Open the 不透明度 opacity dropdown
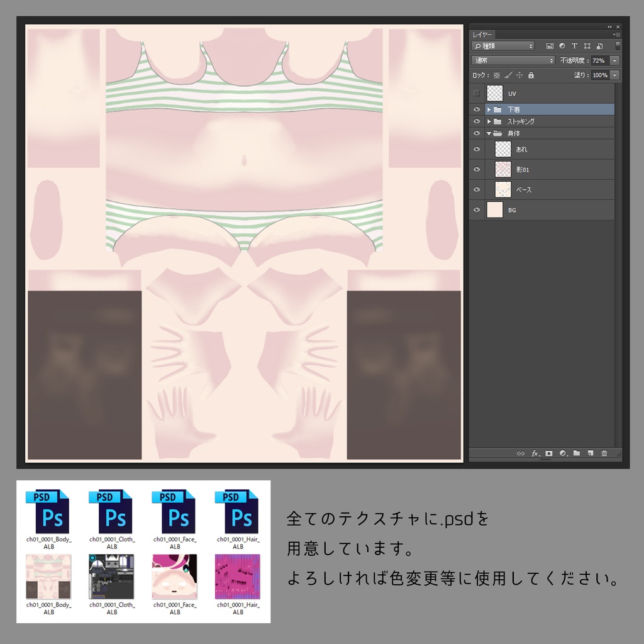This screenshot has width=644, height=644. tap(614, 60)
